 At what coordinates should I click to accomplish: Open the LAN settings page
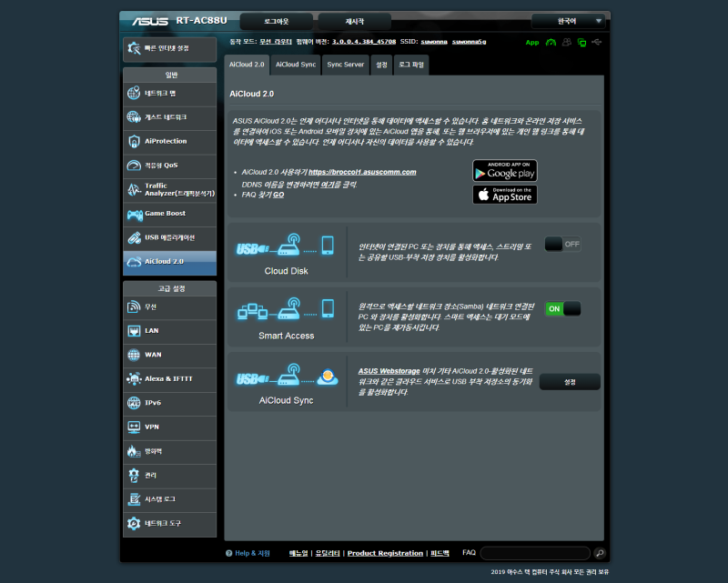click(169, 331)
